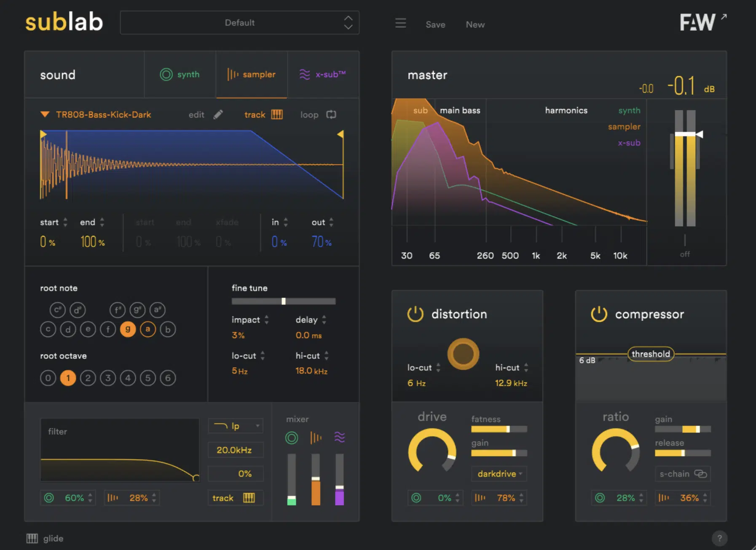
Task: Click the glide keyboard icon
Action: pyautogui.click(x=32, y=538)
